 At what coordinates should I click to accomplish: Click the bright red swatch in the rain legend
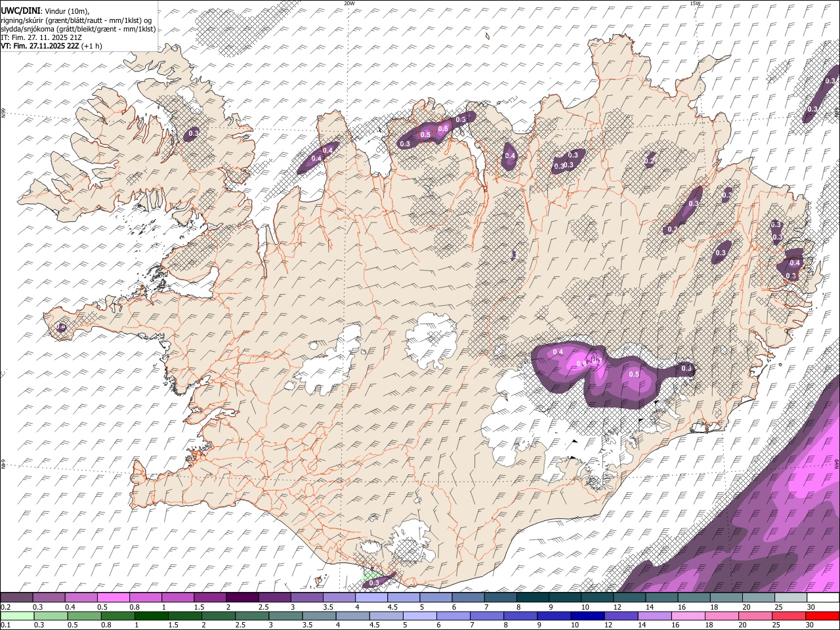822,616
